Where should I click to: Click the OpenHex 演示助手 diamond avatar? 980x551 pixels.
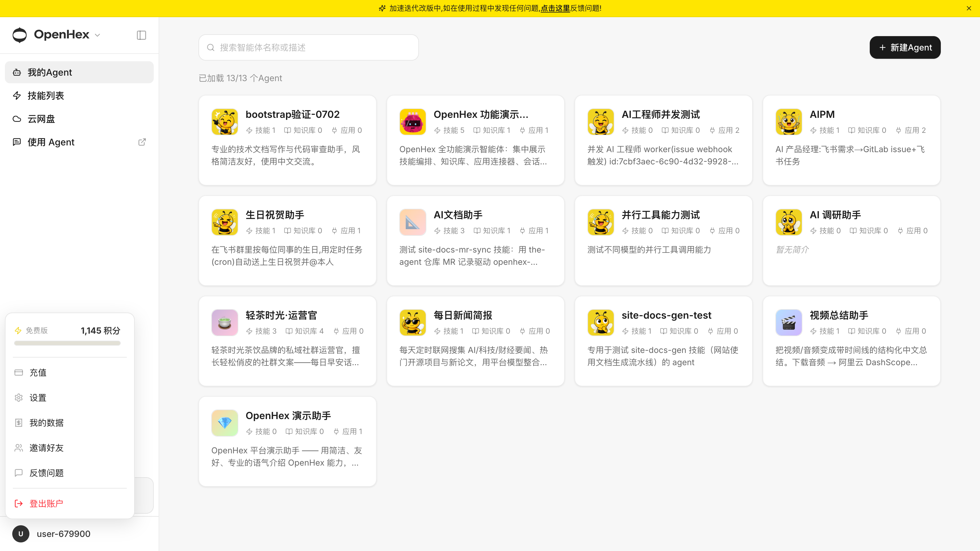[x=224, y=423]
